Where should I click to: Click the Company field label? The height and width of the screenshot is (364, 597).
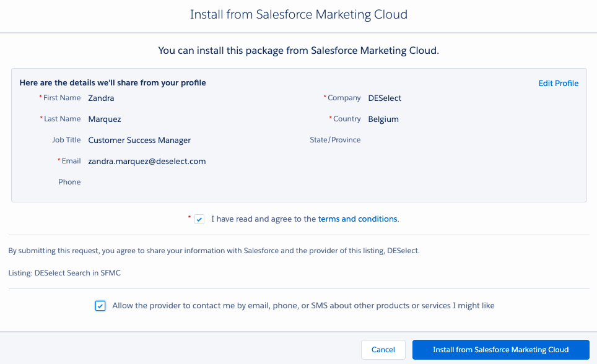344,98
